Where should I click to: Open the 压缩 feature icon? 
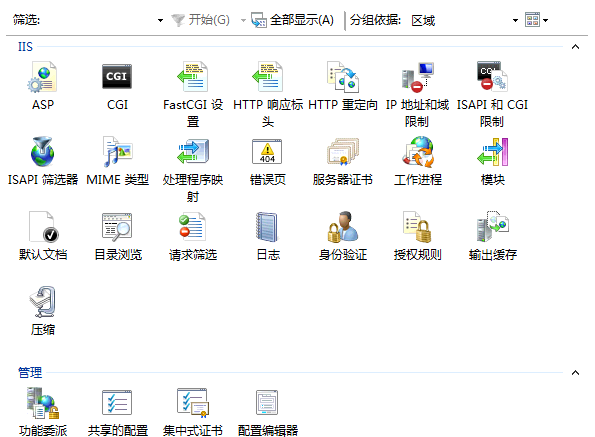click(x=42, y=302)
